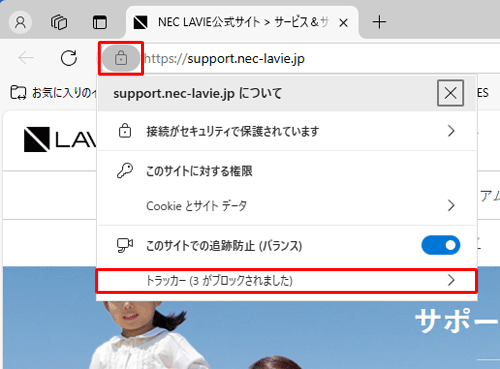500x369 pixels.
Task: Click the key icon for site permissions
Action: [x=125, y=171]
